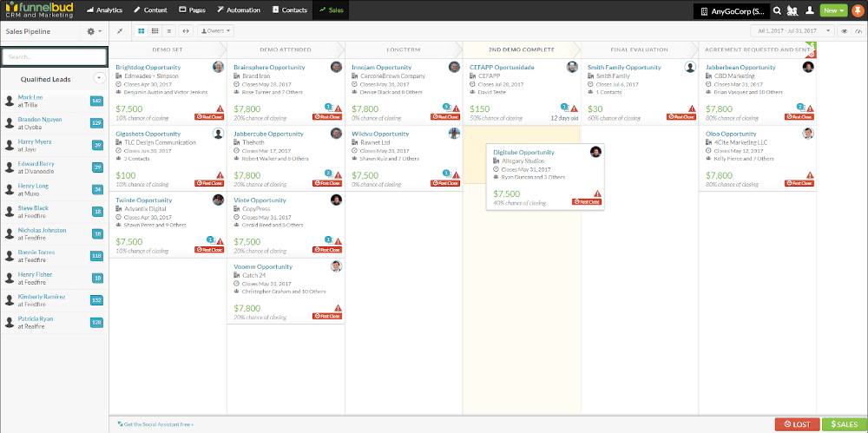This screenshot has height=433, width=868.
Task: Click notes count icon on Twinte Opportunity
Action: pos(211,240)
